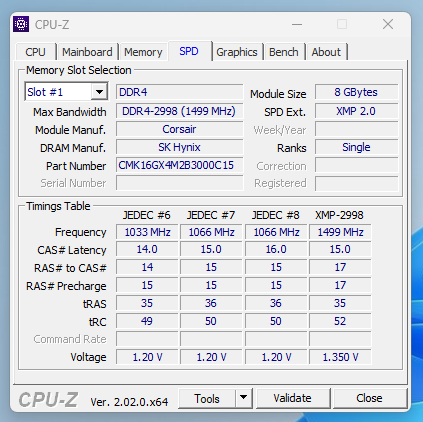
Task: Switch to the Bench tab
Action: [284, 52]
